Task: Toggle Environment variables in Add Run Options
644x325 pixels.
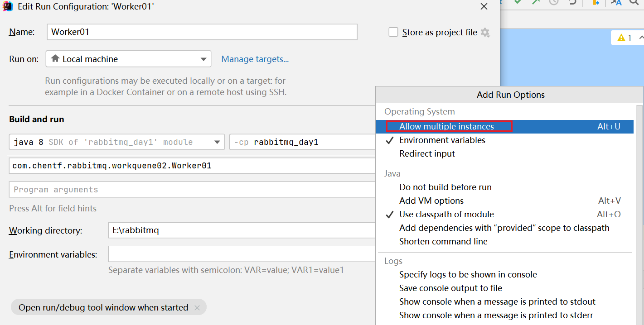Action: (504, 140)
